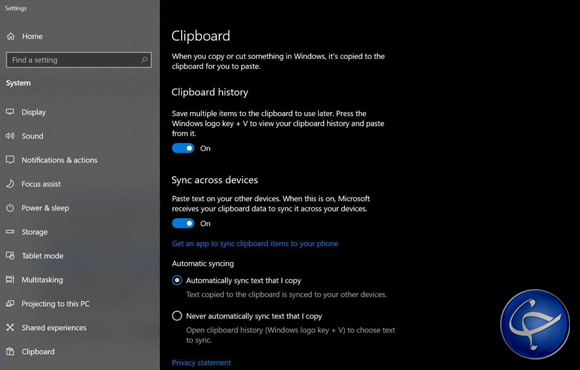Open the app link to sync clipboard to phone
Screen dimensions: 580x370
click(255, 243)
